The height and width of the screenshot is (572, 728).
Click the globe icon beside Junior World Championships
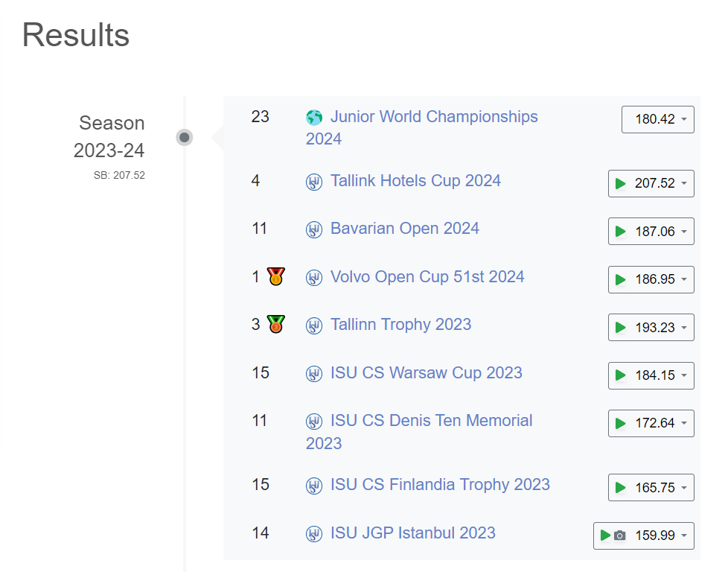tap(314, 118)
